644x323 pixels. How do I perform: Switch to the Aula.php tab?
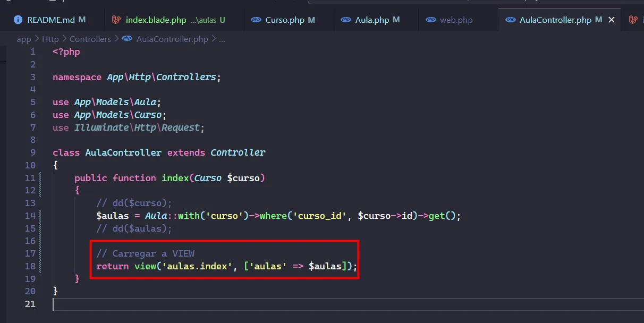(372, 20)
